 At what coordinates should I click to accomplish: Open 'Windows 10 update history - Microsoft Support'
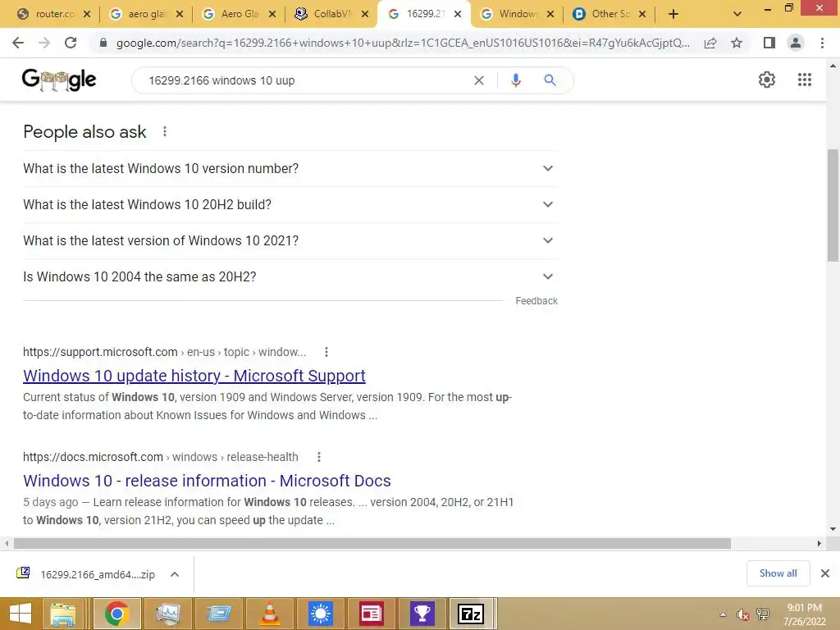coord(194,376)
